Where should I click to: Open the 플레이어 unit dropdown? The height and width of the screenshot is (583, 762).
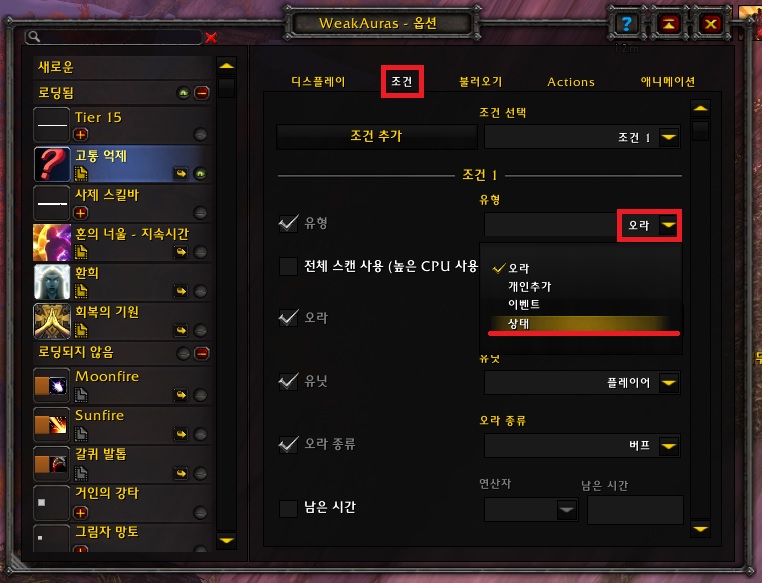[669, 383]
